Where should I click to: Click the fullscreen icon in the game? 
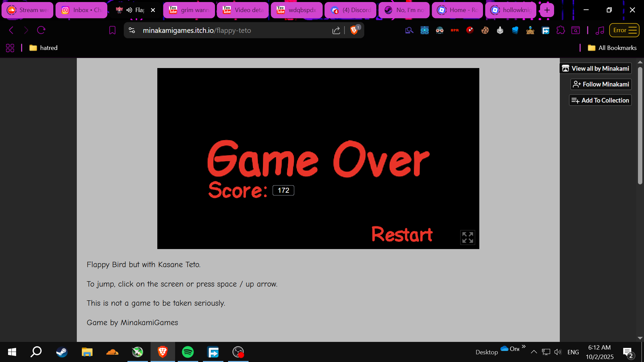[x=468, y=237]
